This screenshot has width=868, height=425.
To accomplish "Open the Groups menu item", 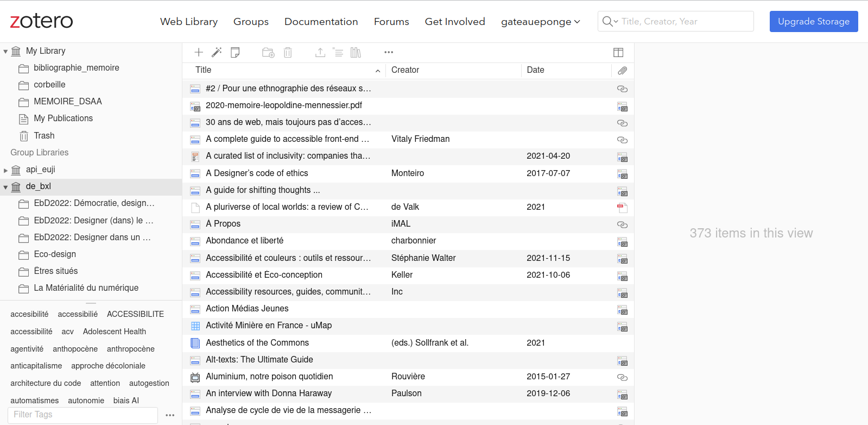I will 251,22.
